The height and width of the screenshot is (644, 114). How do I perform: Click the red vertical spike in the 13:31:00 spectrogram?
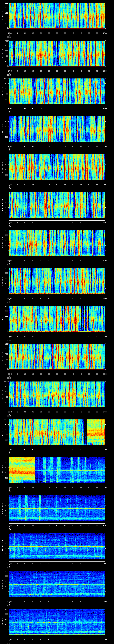(x=89, y=584)
